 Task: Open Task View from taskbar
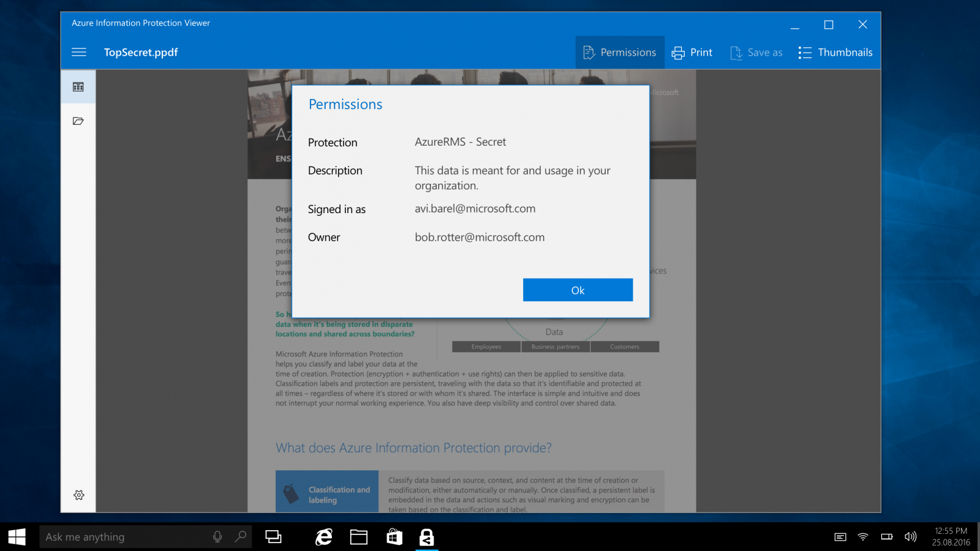tap(273, 536)
